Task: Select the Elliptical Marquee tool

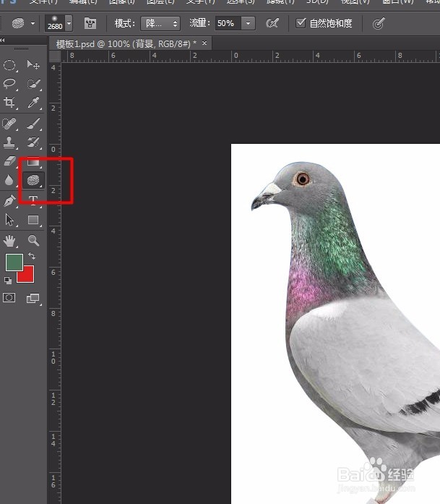Action: (x=9, y=65)
